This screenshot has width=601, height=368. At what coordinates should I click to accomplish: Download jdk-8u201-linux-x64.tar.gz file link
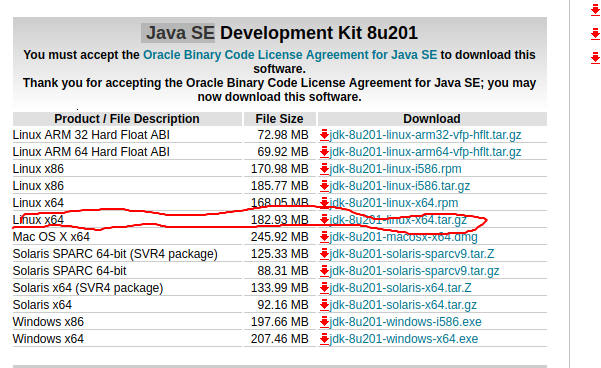398,220
